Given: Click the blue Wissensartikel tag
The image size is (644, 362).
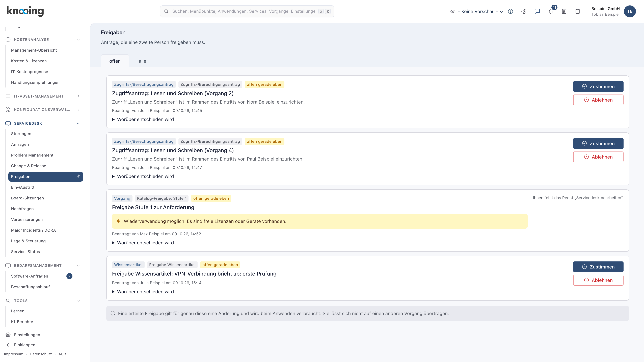Looking at the screenshot, I should tap(128, 265).
